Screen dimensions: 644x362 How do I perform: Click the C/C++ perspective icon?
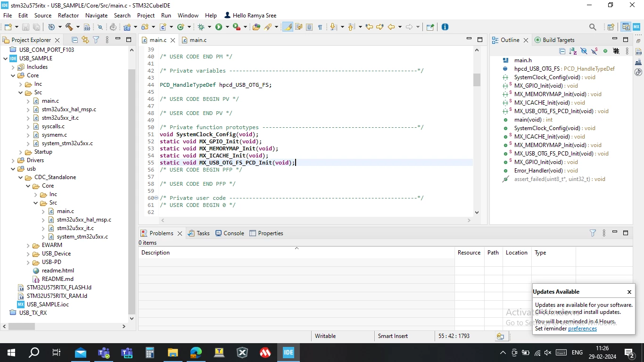click(626, 27)
